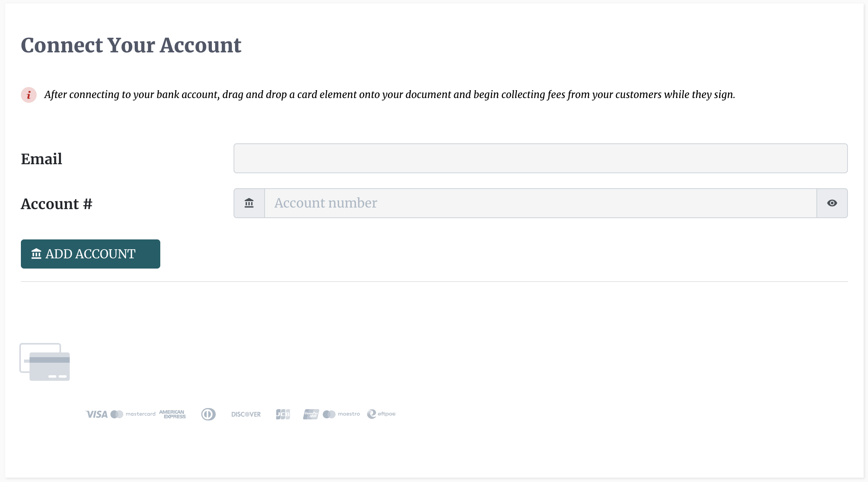868x482 pixels.
Task: Click the Connect Your Account heading
Action: [x=131, y=45]
